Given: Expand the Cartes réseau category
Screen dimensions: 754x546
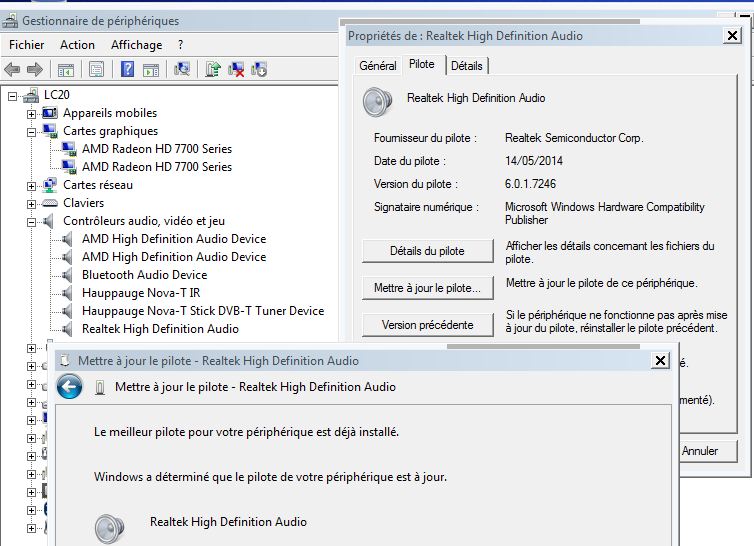Looking at the screenshot, I should pyautogui.click(x=32, y=185).
